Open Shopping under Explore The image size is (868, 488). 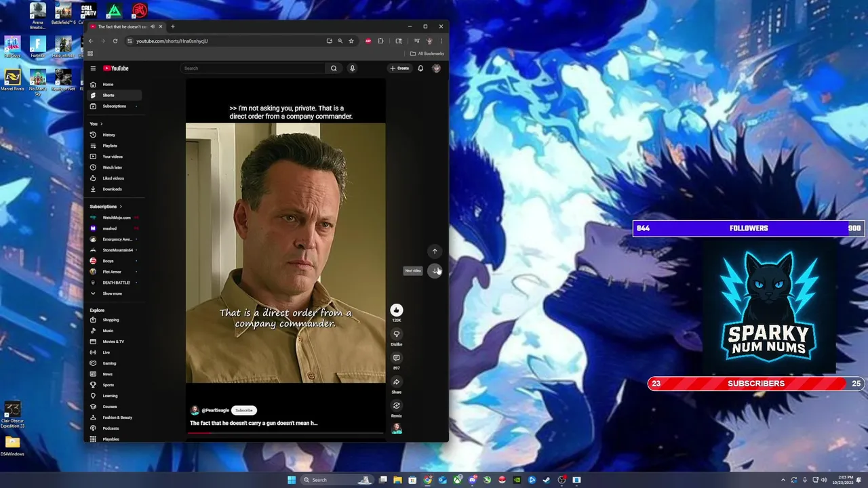coord(113,320)
